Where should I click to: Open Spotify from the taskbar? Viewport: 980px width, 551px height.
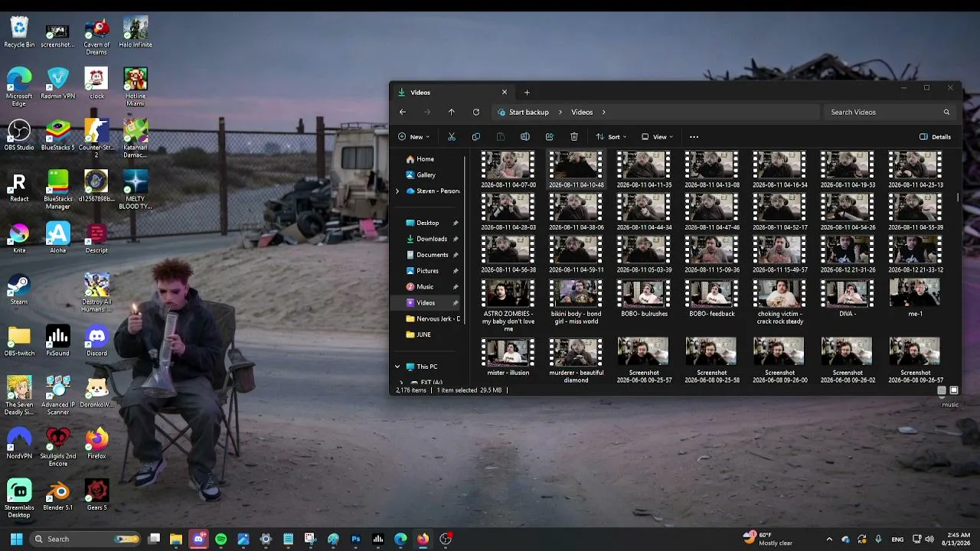pyautogui.click(x=221, y=539)
